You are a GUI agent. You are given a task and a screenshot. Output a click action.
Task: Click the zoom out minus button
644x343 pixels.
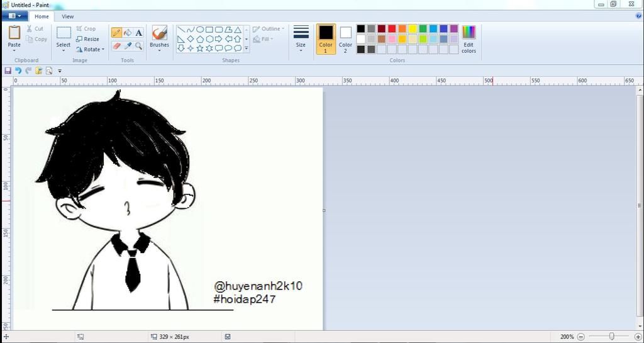580,337
